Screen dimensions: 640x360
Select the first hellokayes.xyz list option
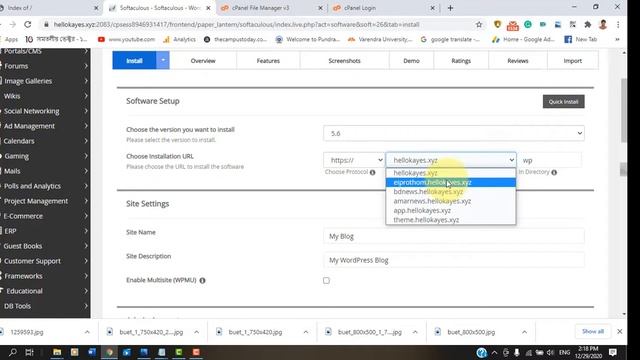[x=451, y=173]
